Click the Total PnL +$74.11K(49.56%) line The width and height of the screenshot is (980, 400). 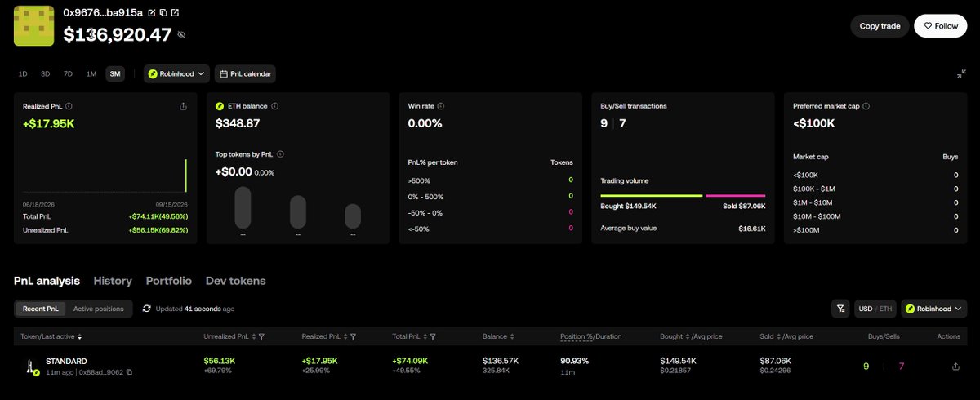coord(105,217)
